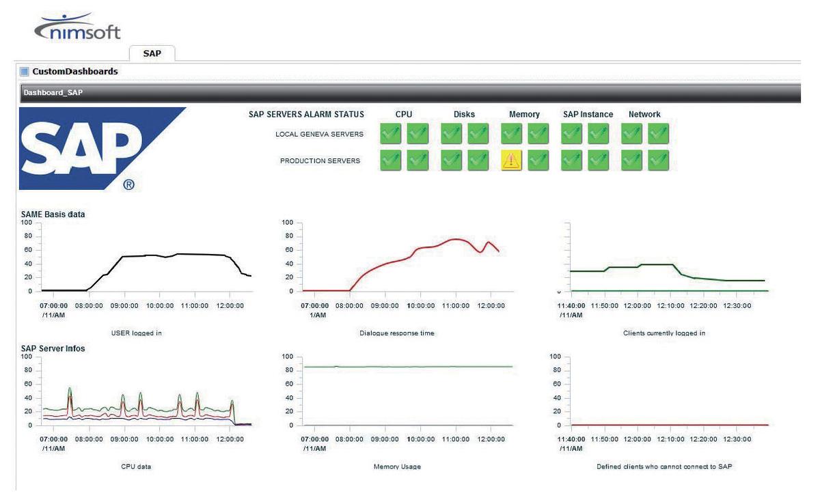Viewport: 820px width, 504px height.
Task: Open first Disks status icon for Local Geneva Servers
Action: click(452, 134)
